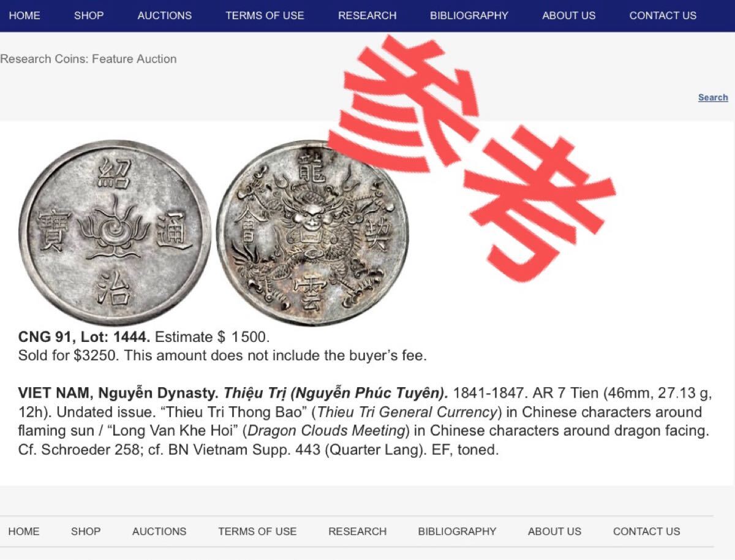
Task: Click SHOP in the footer navigation
Action: click(86, 532)
